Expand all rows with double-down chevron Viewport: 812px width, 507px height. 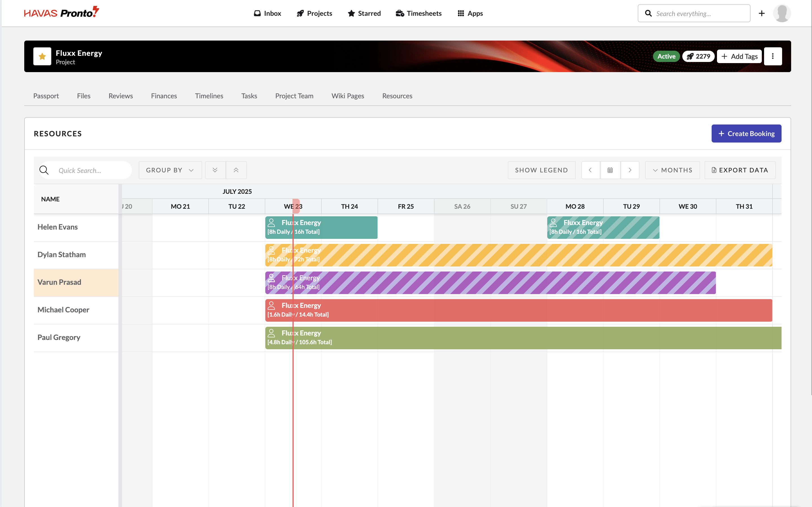pyautogui.click(x=215, y=170)
